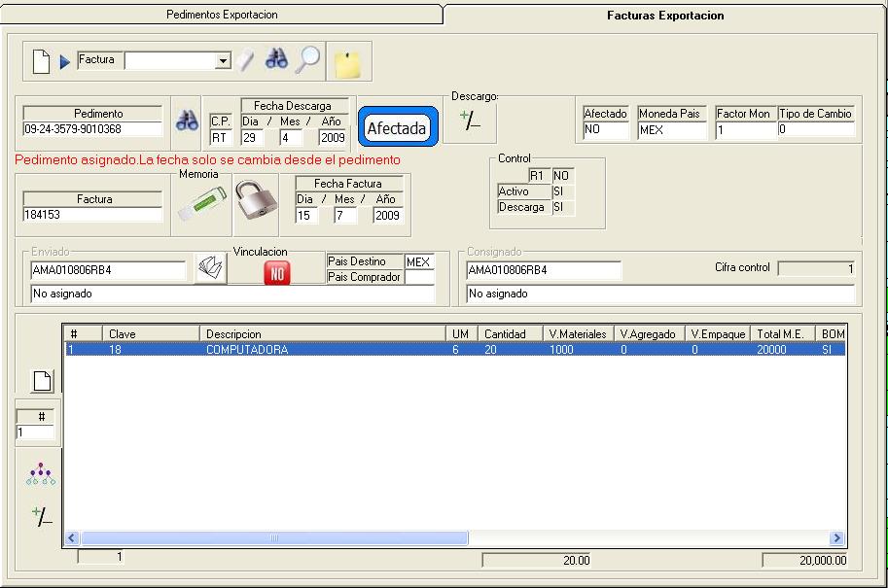
Task: Toggle the red NO Vinculacion button
Action: (277, 273)
